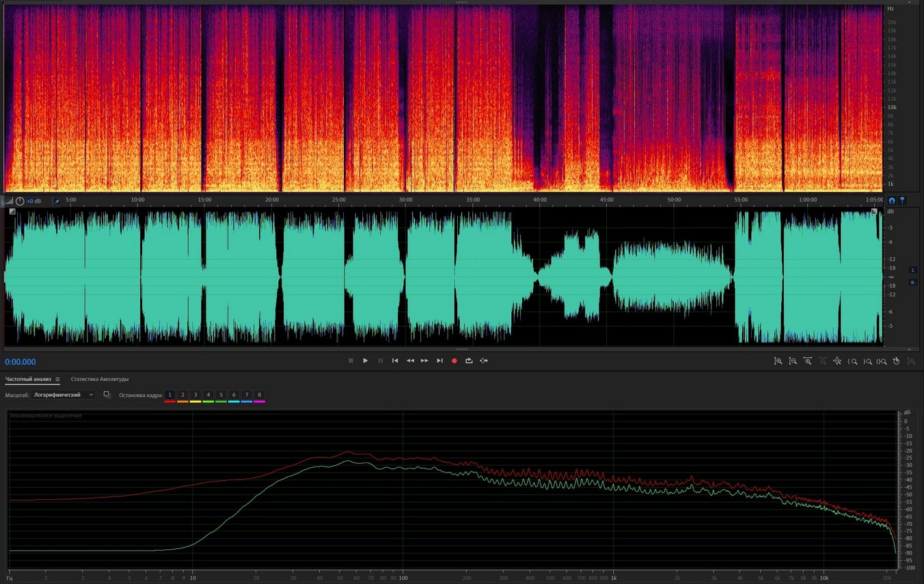Click the Zoom In Amplitude icon

point(778,361)
